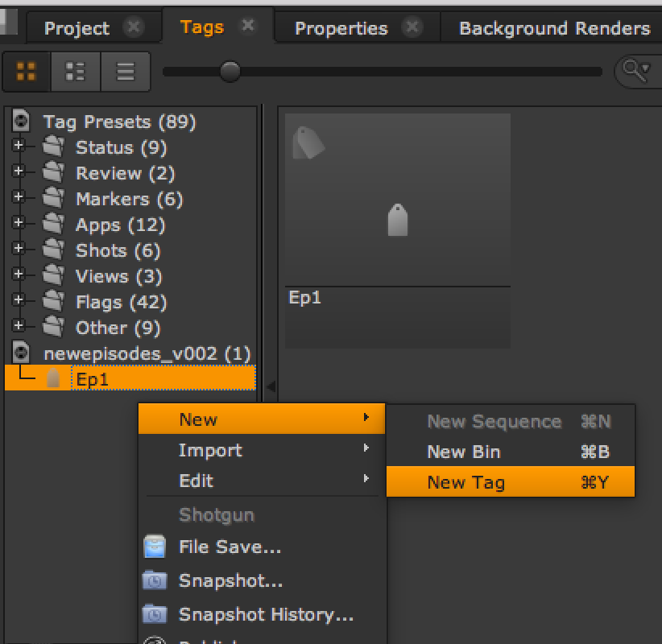Click the newepisodes_v002 project icon
This screenshot has height=644, width=662.
[21, 353]
